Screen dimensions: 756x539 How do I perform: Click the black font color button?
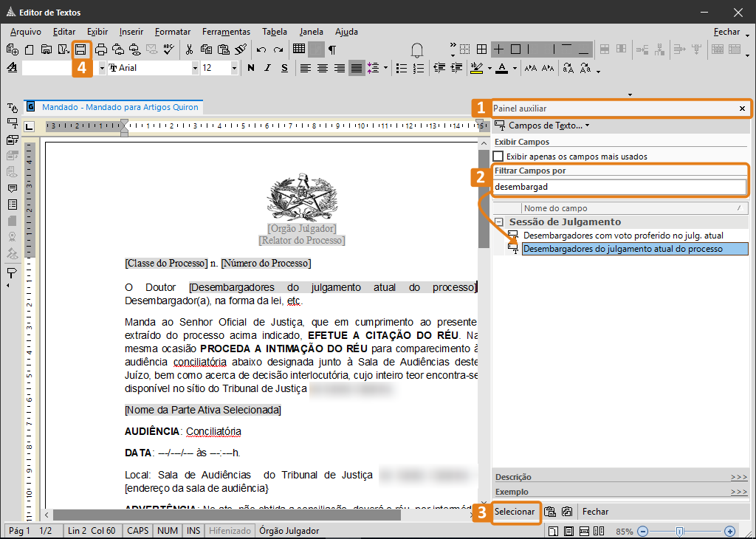(502, 69)
